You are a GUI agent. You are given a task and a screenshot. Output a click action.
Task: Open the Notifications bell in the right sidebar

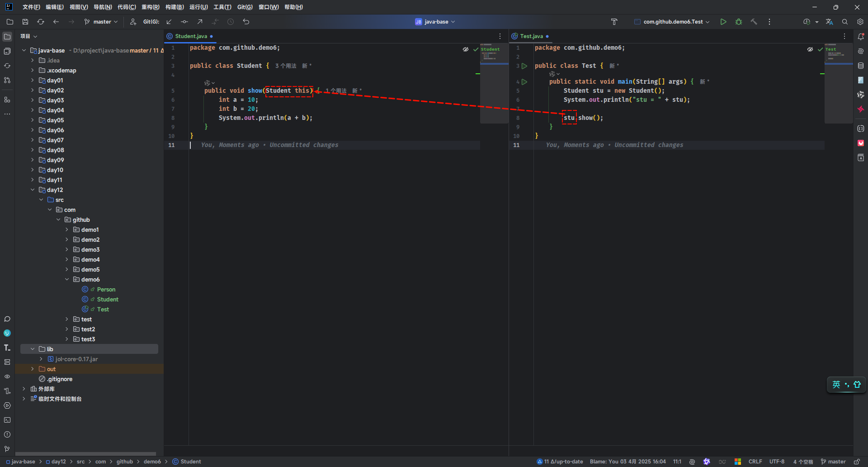pyautogui.click(x=861, y=37)
